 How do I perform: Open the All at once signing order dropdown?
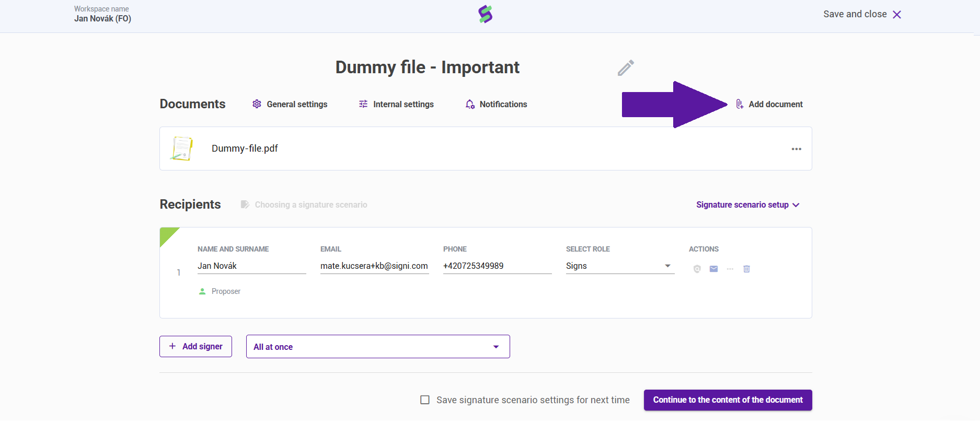pos(378,347)
